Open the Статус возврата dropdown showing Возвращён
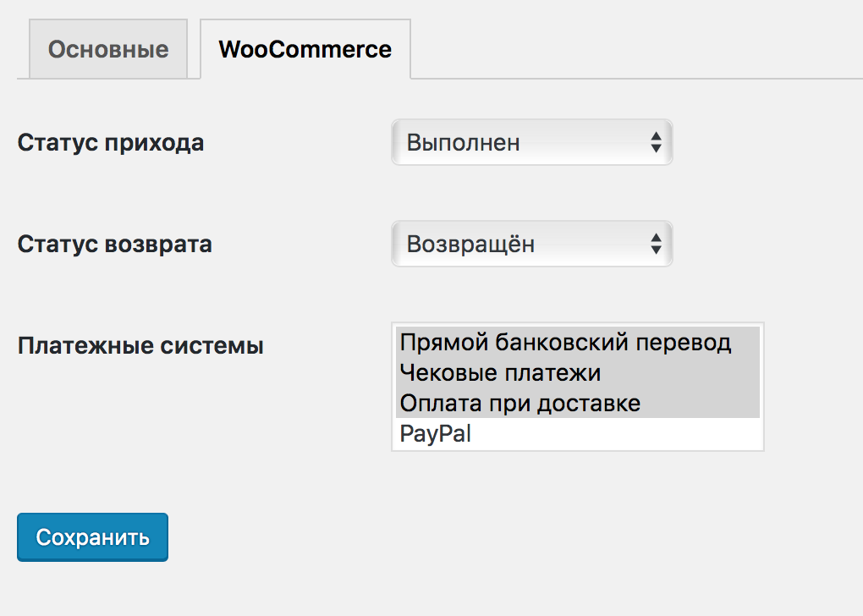Screen dimensions: 863x616 click(531, 244)
